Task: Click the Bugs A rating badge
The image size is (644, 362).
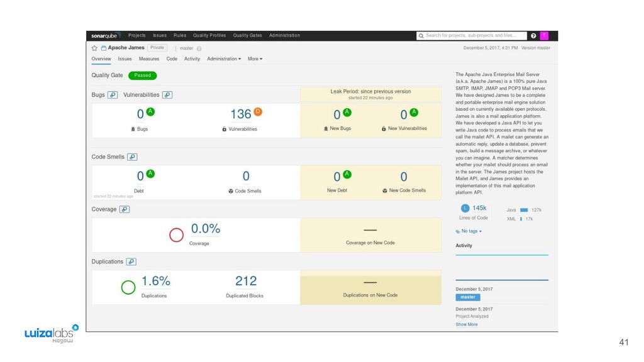Action: point(150,111)
